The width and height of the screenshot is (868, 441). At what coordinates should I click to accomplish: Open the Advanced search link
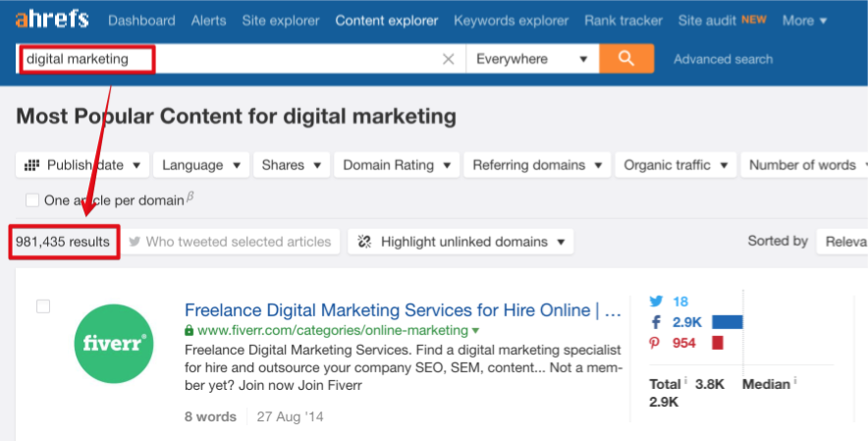[x=723, y=59]
